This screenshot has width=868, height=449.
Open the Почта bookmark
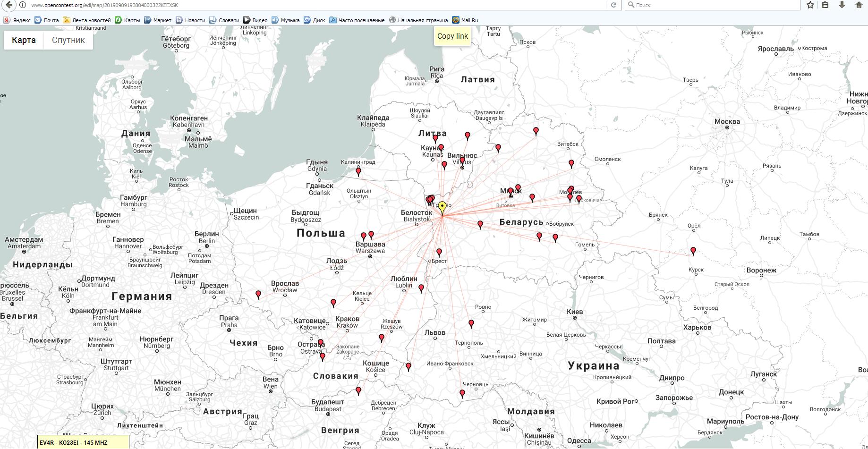[x=47, y=20]
